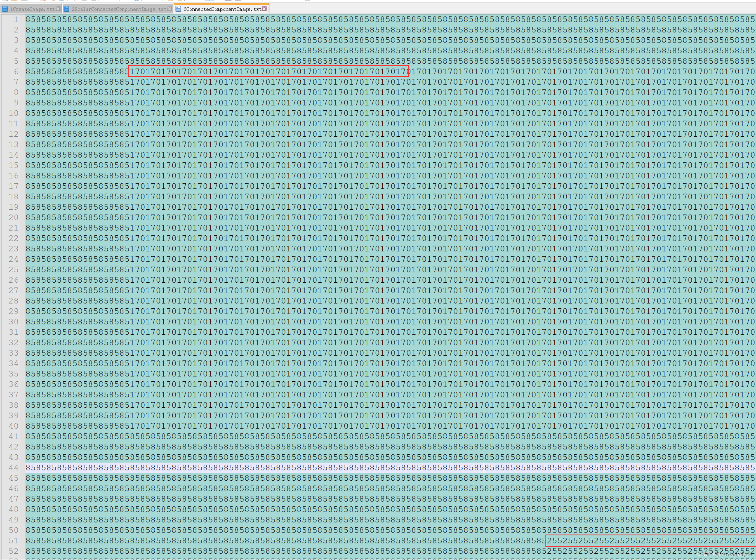Click line number 35 in the margin
This screenshot has height=560, width=756.
click(x=14, y=374)
